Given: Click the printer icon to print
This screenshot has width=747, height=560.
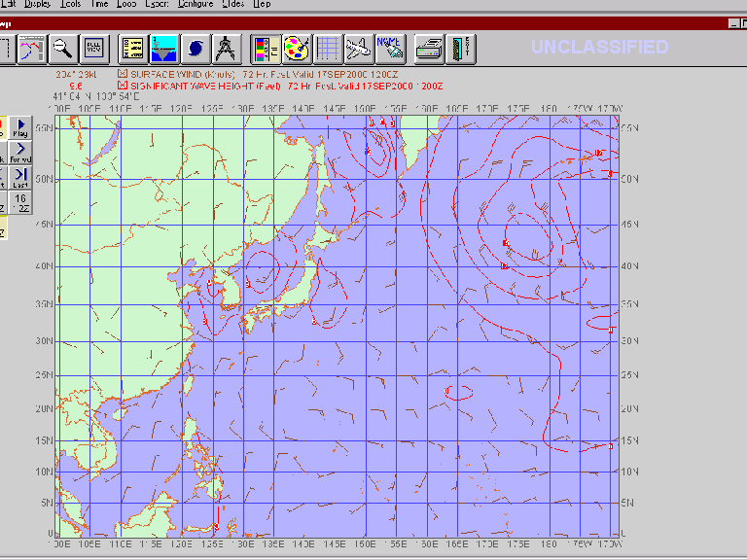Looking at the screenshot, I should pyautogui.click(x=429, y=48).
